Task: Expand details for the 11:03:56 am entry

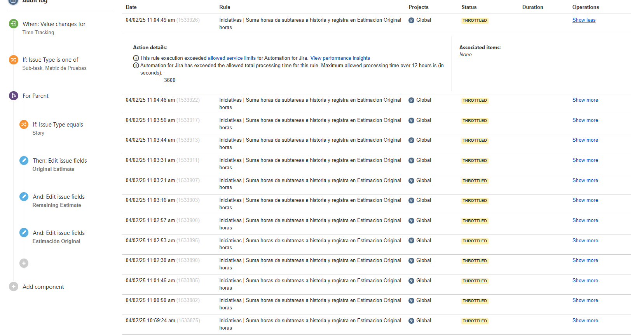Action: pyautogui.click(x=585, y=120)
